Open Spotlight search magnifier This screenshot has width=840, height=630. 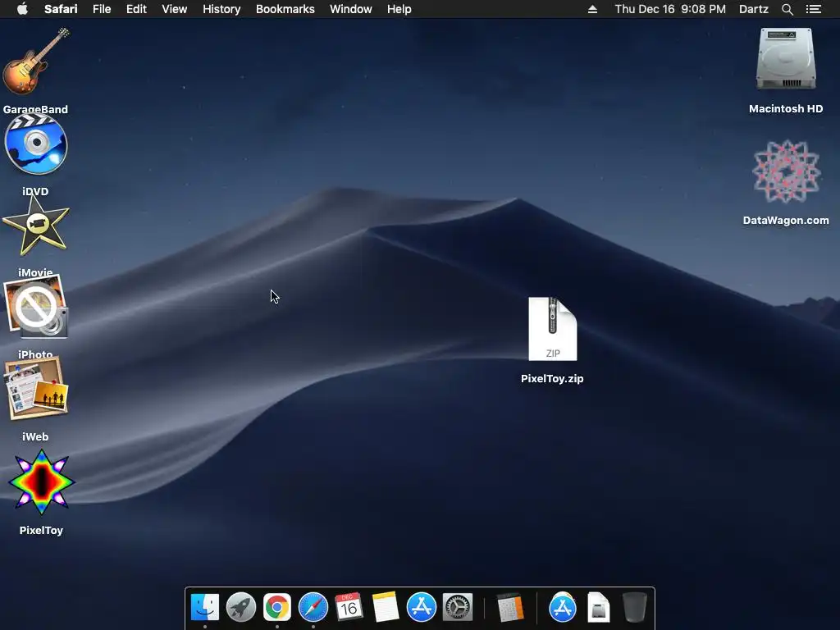point(787,9)
